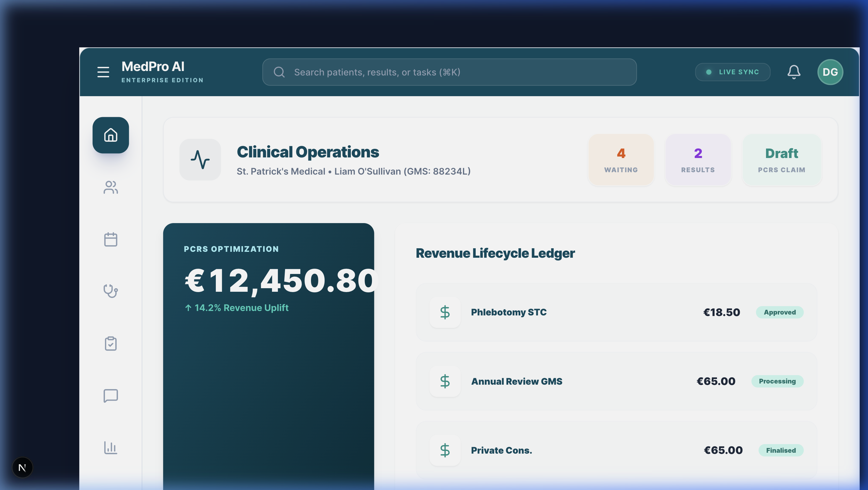The image size is (868, 490).
Task: Select the Patients sidebar icon
Action: [x=111, y=188]
